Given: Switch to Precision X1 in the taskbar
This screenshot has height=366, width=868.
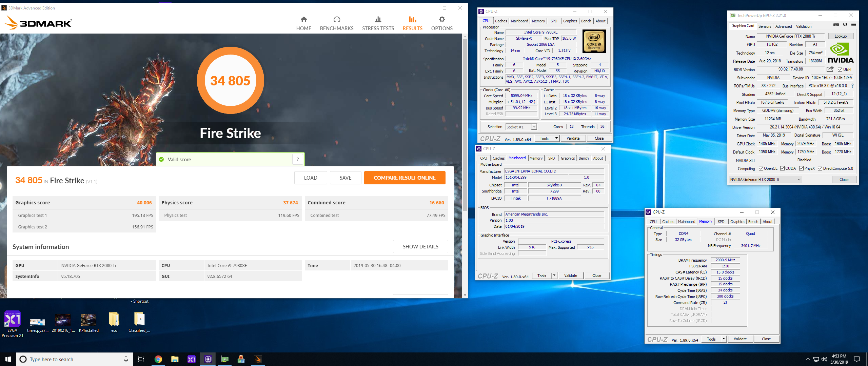Looking at the screenshot, I should [191, 359].
